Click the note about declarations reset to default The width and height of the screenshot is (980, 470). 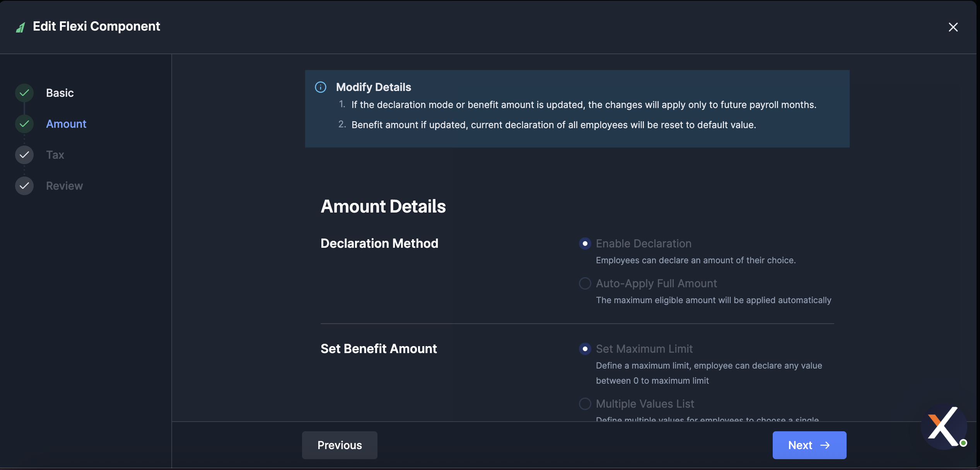coord(554,125)
